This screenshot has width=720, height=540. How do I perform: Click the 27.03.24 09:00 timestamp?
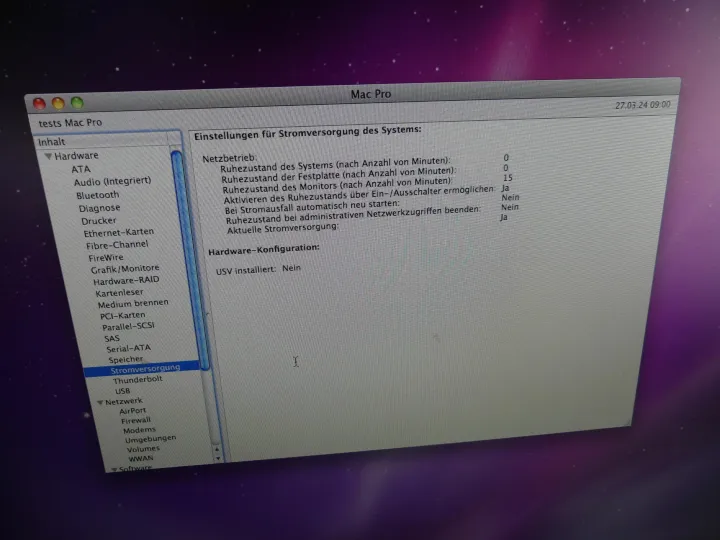pos(643,105)
